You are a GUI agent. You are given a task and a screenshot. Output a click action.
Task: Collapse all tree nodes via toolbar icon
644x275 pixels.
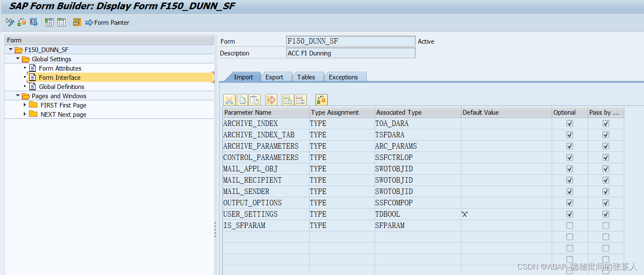tap(61, 22)
